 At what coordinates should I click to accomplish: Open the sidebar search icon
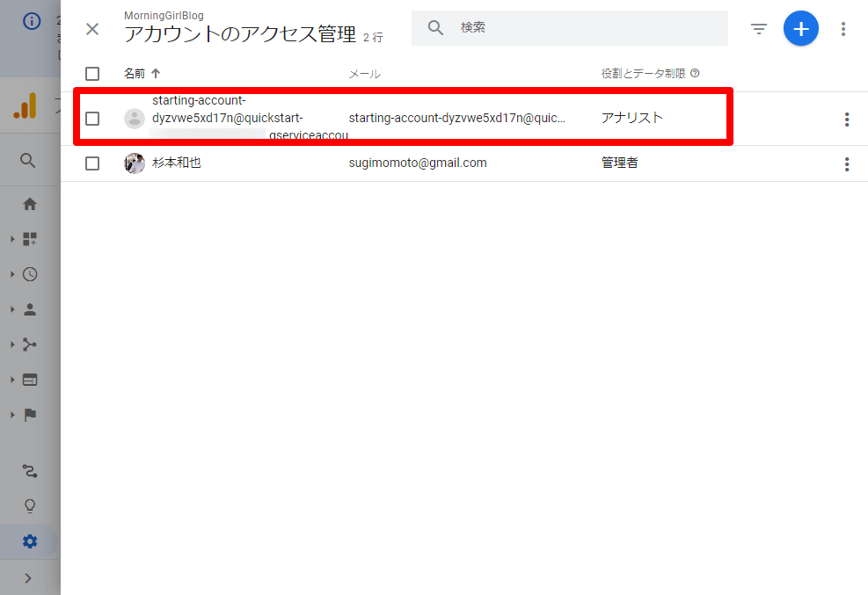pos(27,160)
